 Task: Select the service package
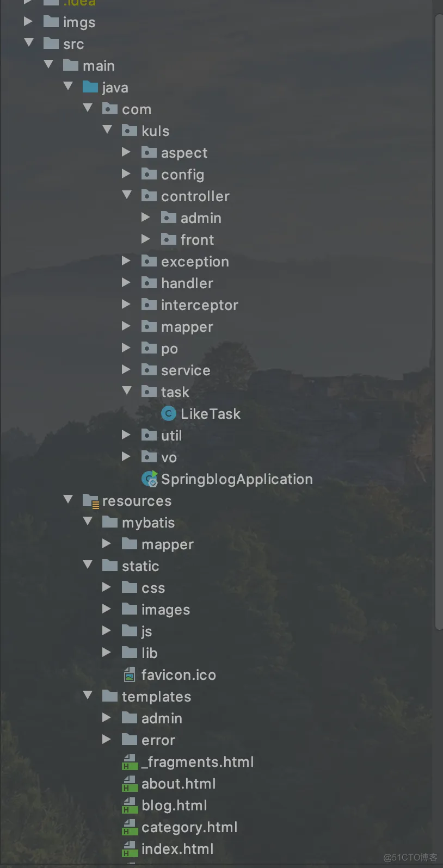[x=185, y=370]
